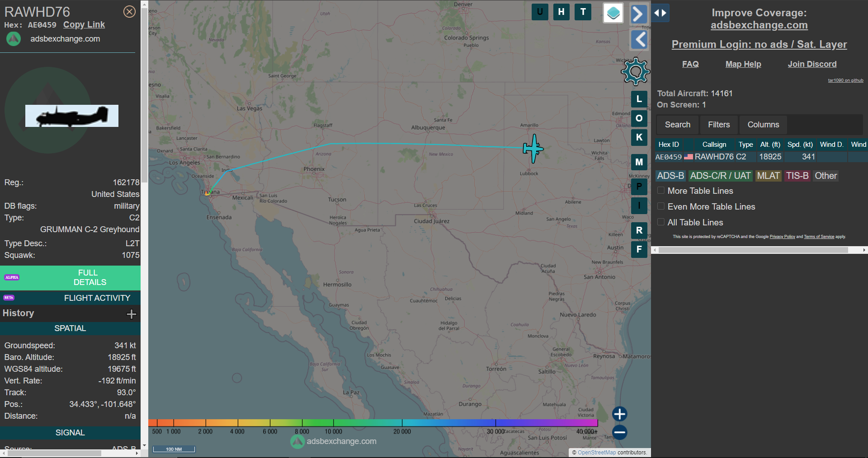Zoom in with the plus button
868x458 pixels.
619,414
